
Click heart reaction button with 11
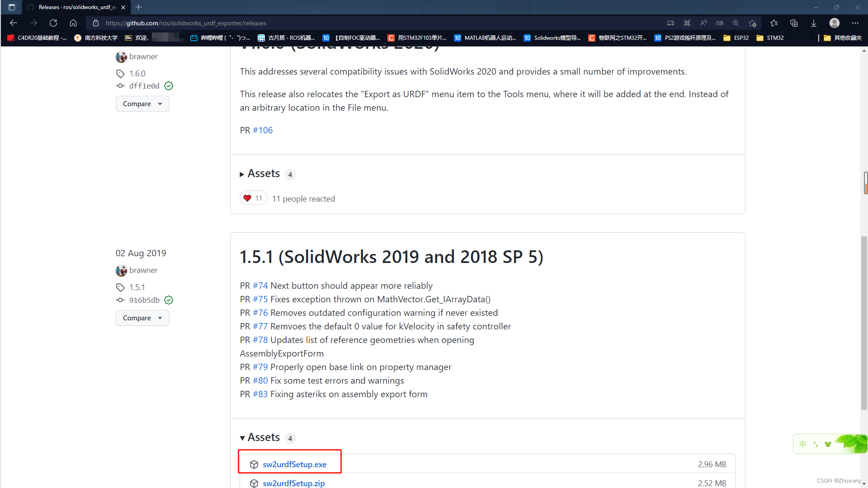click(x=253, y=198)
